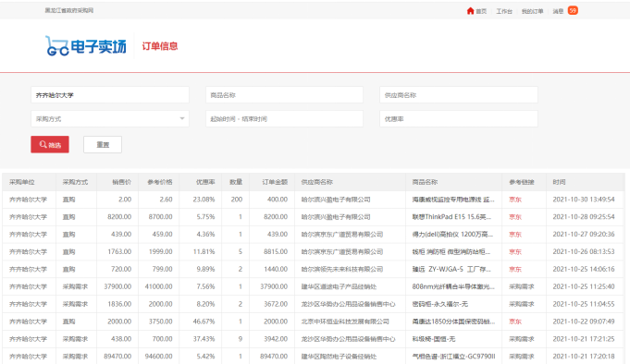Open 消息 in the top navigation

click(x=558, y=11)
